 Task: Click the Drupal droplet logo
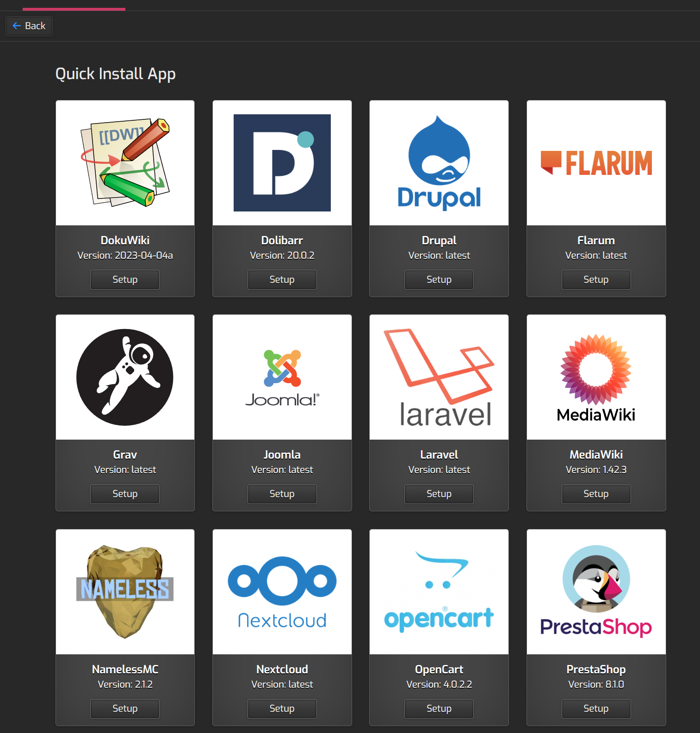point(439,162)
